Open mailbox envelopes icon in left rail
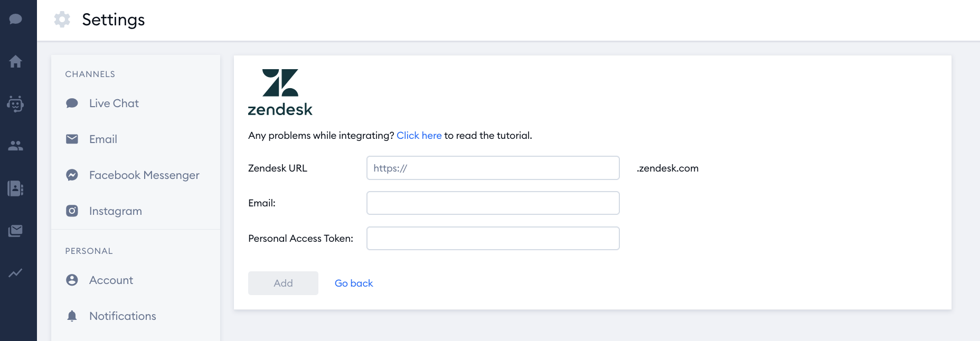 coord(16,231)
